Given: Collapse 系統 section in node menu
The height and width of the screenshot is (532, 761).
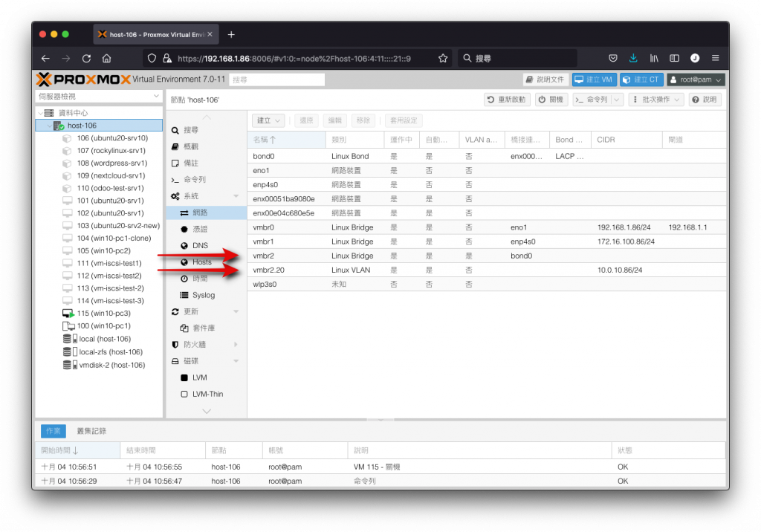Looking at the screenshot, I should [x=236, y=196].
